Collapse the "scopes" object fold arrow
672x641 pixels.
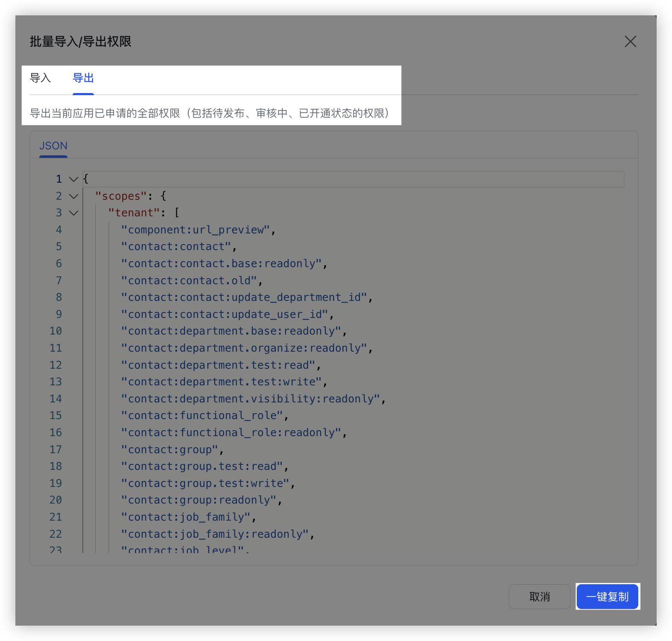pyautogui.click(x=73, y=196)
